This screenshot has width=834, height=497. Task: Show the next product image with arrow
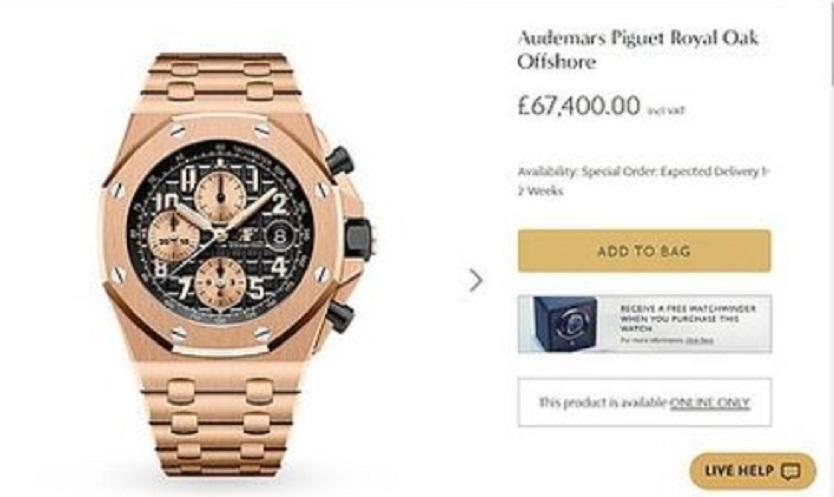coord(476,280)
